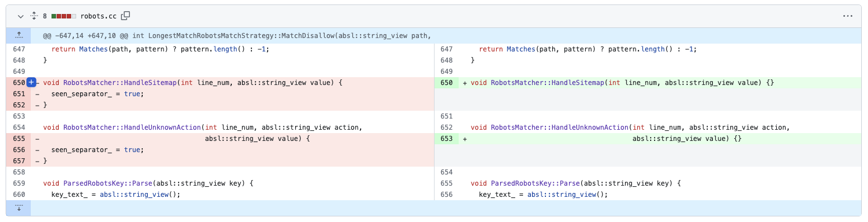Expand hidden lines above the hunk
Viewport: 868px width, 222px height.
click(18, 36)
